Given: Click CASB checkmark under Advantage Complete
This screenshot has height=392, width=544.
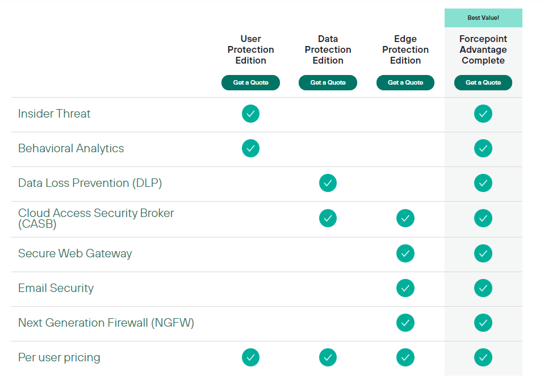Looking at the screenshot, I should tap(483, 218).
